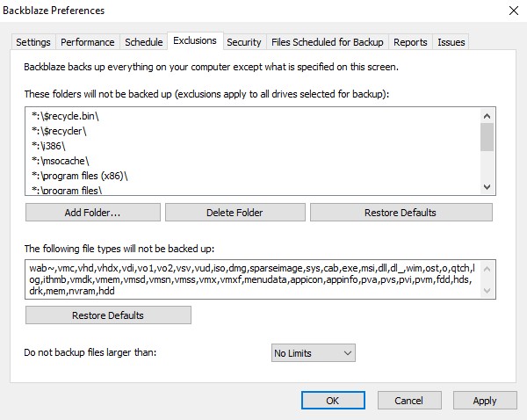Click scroll up arrow of file types box
527x420 pixels.
click(487, 269)
